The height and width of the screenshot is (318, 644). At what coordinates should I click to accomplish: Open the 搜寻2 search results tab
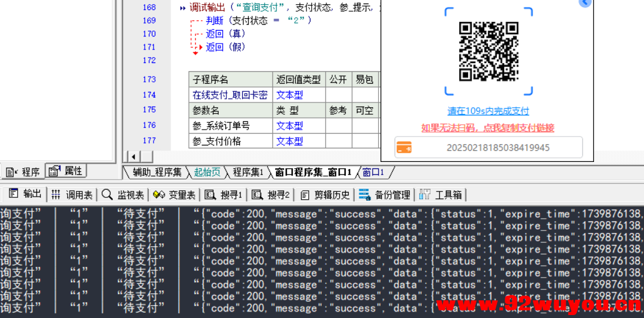[271, 194]
